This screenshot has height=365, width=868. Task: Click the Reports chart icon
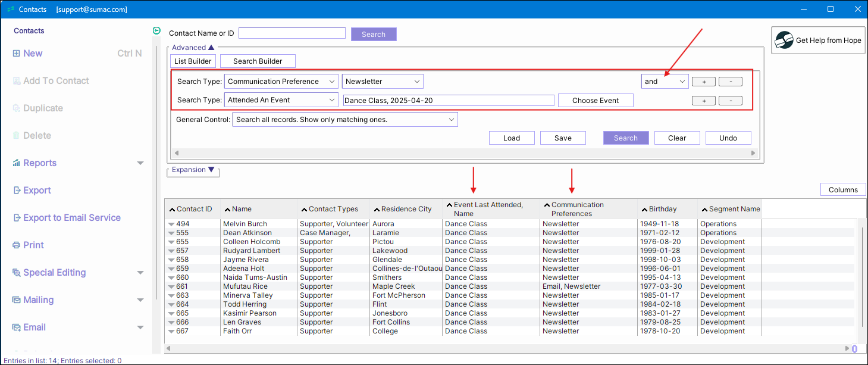[17, 163]
